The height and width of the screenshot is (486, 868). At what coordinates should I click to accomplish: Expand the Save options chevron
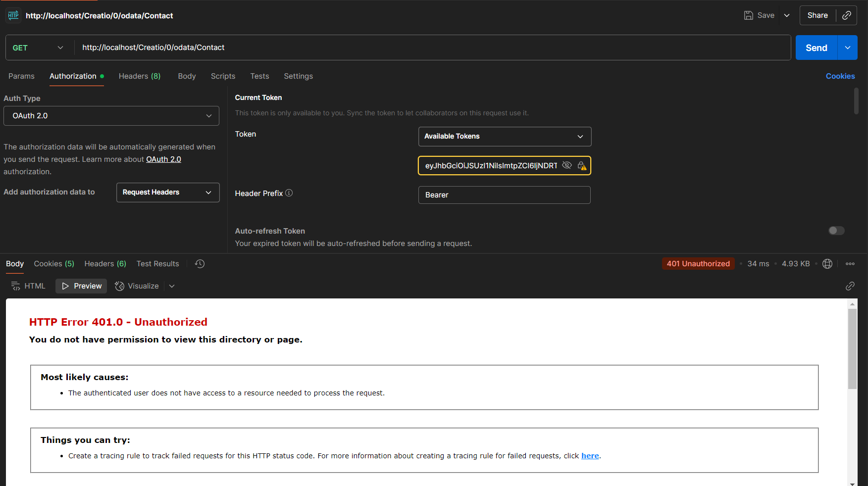[787, 15]
